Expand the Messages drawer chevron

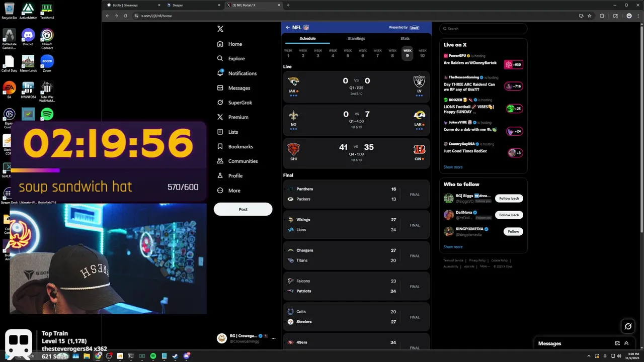(x=626, y=343)
